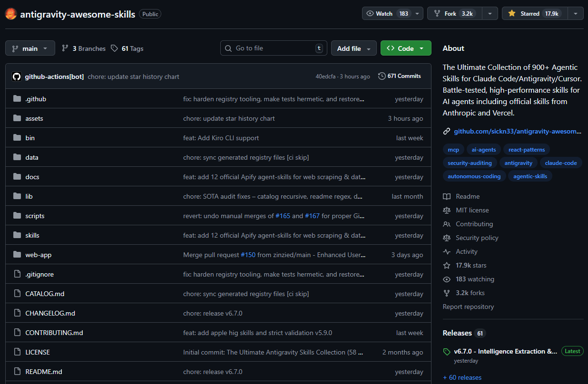Open the 61 Tags list
This screenshot has width=588, height=384.
tap(127, 48)
